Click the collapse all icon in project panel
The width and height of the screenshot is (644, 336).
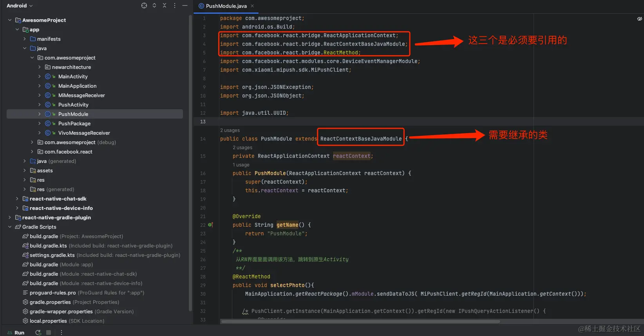pos(165,5)
